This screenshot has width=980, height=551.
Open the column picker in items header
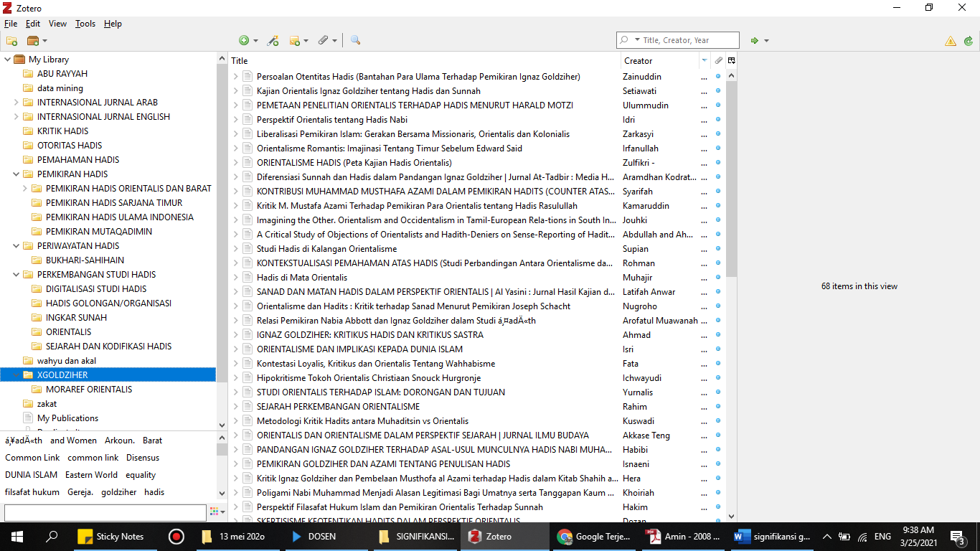[x=731, y=61]
